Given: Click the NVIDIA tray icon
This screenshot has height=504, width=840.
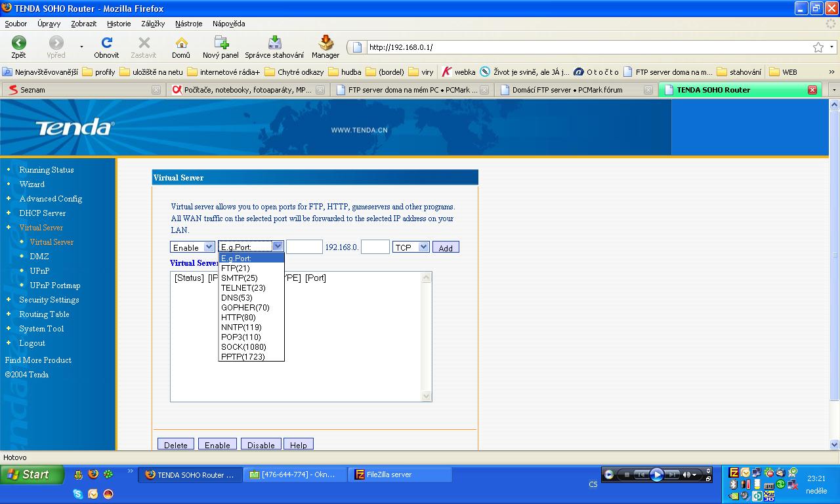Looking at the screenshot, I should pyautogui.click(x=734, y=496).
